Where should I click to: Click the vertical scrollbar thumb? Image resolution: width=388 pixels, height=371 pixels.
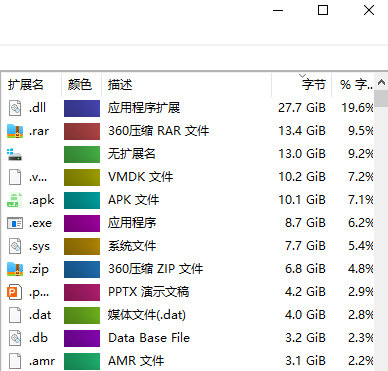381,98
